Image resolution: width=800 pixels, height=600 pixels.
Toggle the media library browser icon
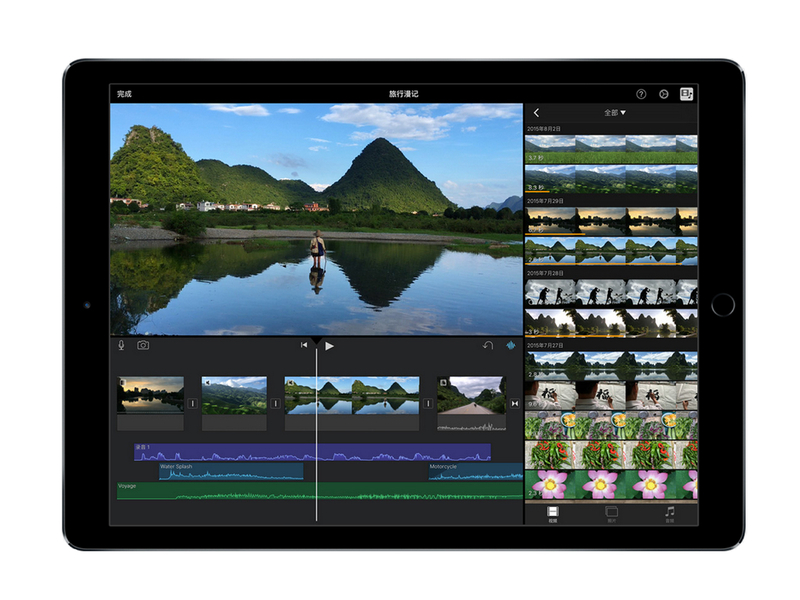686,94
